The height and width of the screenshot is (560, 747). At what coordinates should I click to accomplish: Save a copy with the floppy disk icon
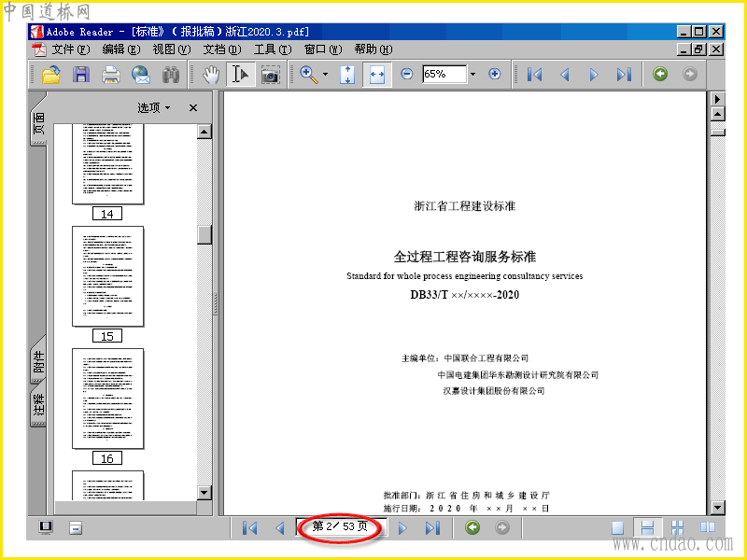tap(81, 75)
